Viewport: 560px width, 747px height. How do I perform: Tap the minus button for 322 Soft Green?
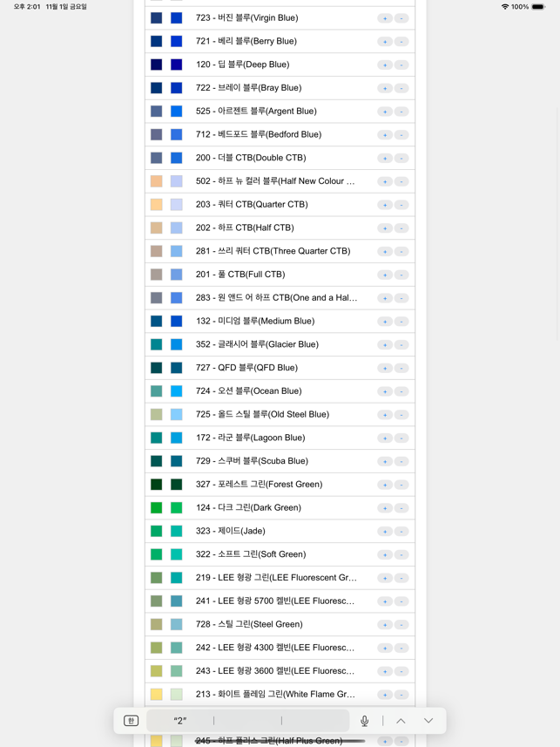401,555
